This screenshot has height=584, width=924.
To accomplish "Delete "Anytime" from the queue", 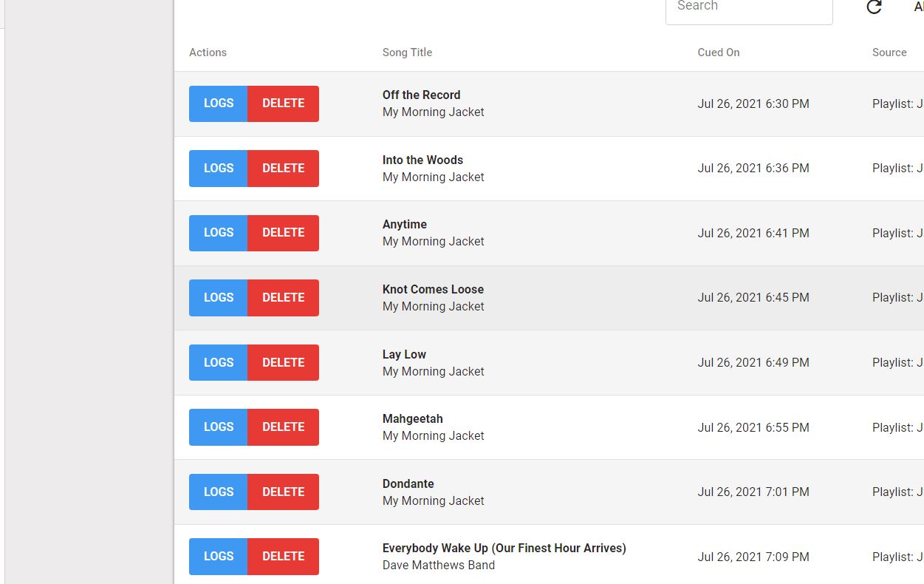I will coord(283,233).
